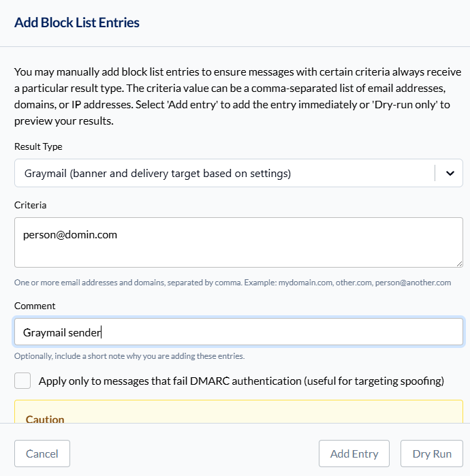This screenshot has height=476, width=470.
Task: Click the Comment field label
Action: coord(35,306)
